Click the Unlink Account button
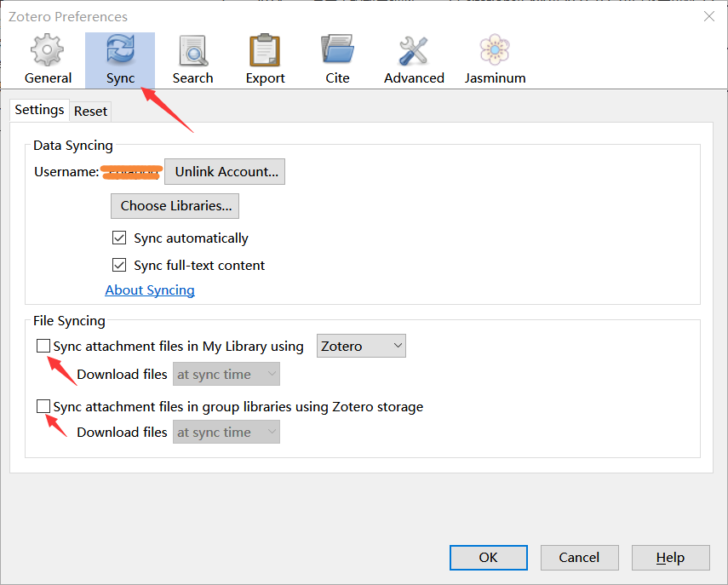Viewport: 728px width, 585px height. tap(225, 172)
